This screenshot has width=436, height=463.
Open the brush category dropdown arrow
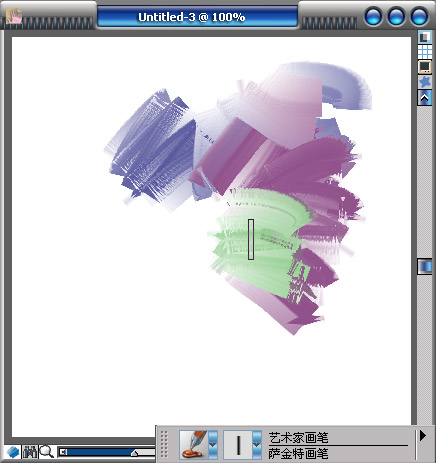point(213,445)
